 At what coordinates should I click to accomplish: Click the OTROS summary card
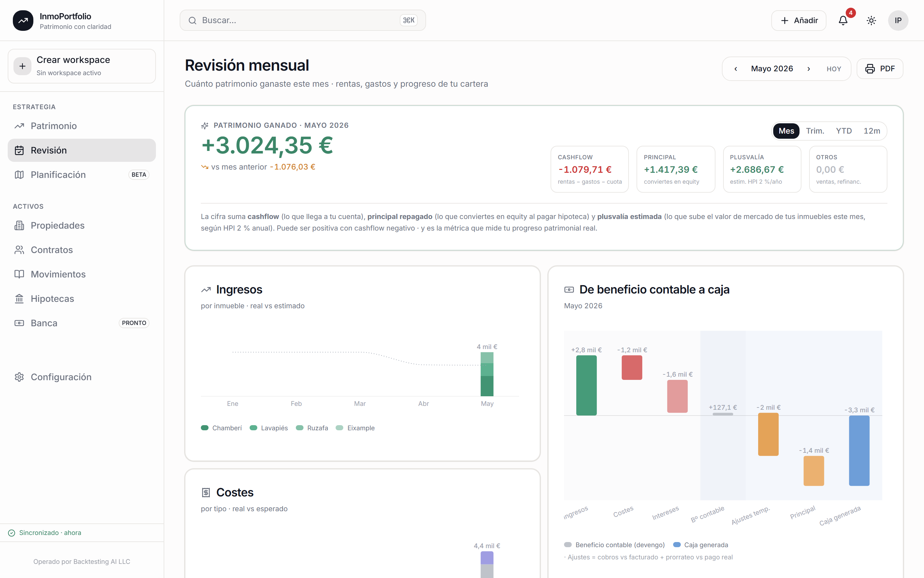[848, 169]
